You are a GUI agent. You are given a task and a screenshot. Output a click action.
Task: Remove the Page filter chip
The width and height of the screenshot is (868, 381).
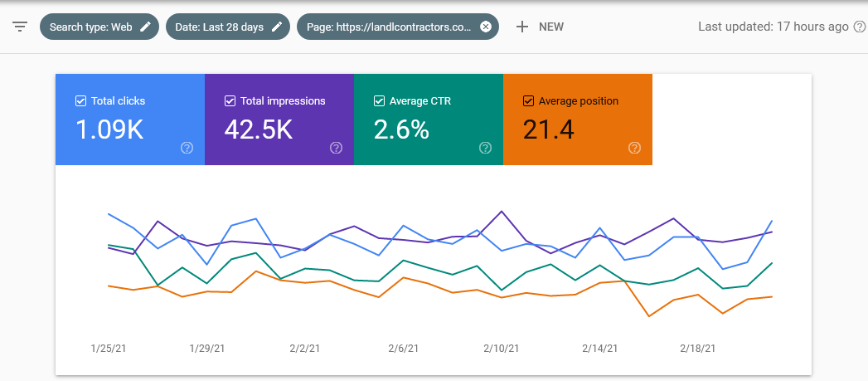(x=486, y=27)
